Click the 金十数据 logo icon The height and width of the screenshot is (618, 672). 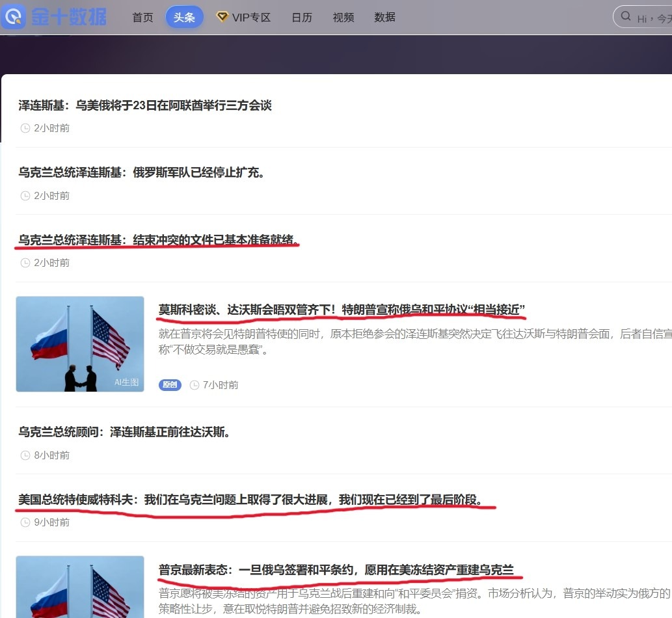(14, 17)
